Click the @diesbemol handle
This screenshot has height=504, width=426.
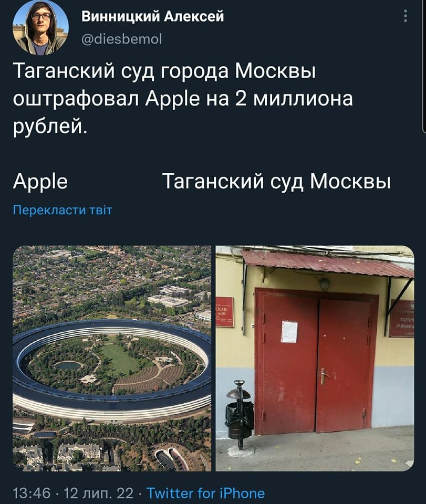click(121, 39)
